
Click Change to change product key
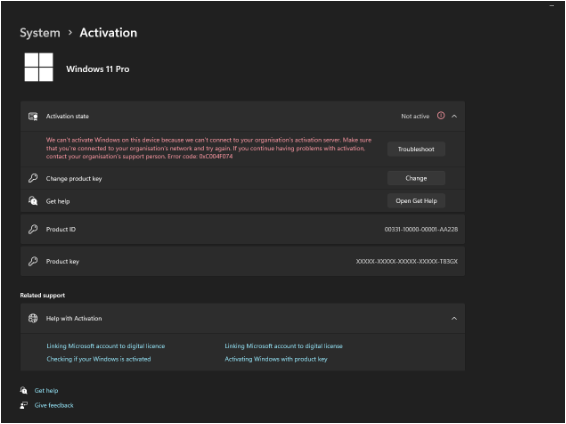416,178
